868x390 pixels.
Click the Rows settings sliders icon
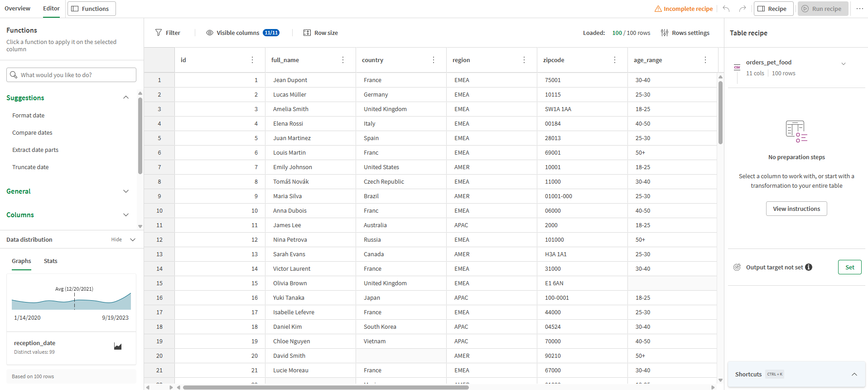click(x=665, y=33)
